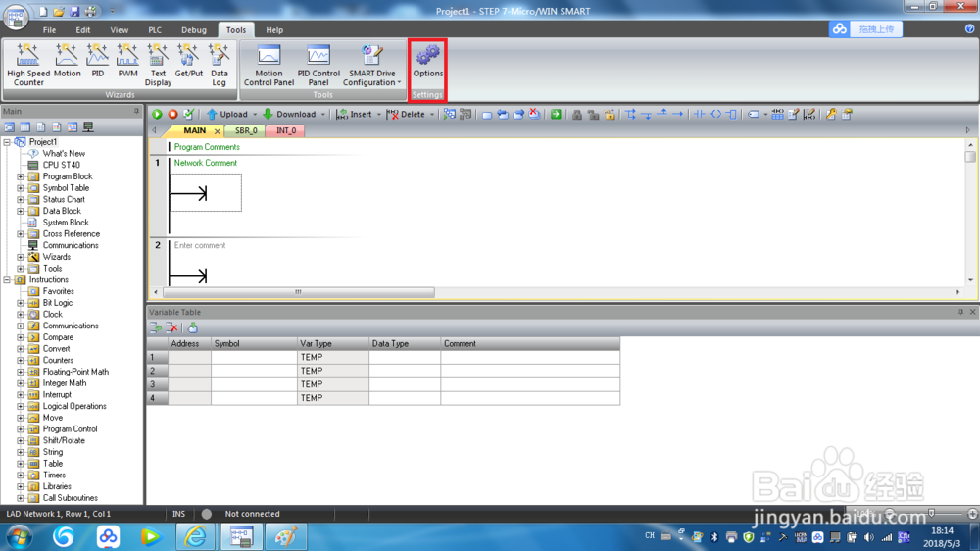980x551 pixels.
Task: Click the blue cloud upload button
Action: click(865, 28)
